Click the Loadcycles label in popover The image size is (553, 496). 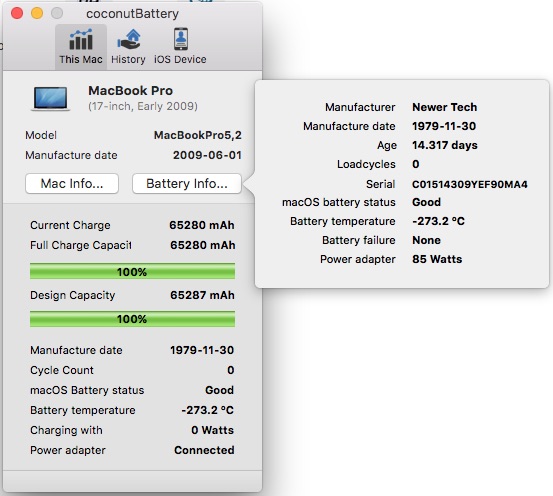(366, 164)
